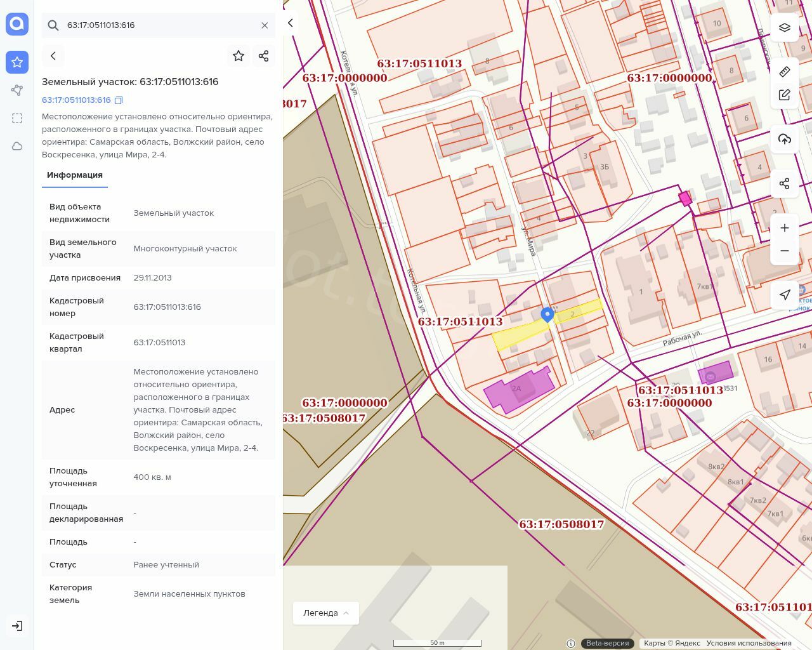The height and width of the screenshot is (650, 812).
Task: Zoom in on the map
Action: [x=784, y=228]
